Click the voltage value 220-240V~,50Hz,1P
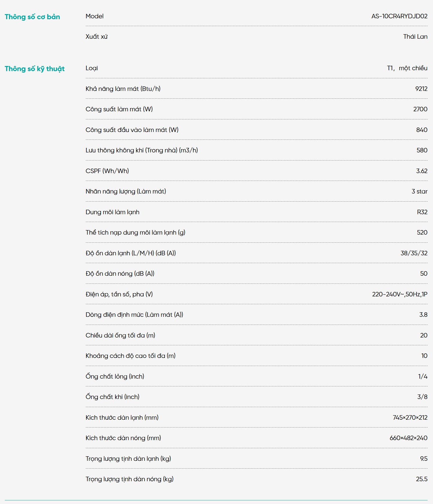Viewport: 433px width, 504px height. click(x=399, y=294)
